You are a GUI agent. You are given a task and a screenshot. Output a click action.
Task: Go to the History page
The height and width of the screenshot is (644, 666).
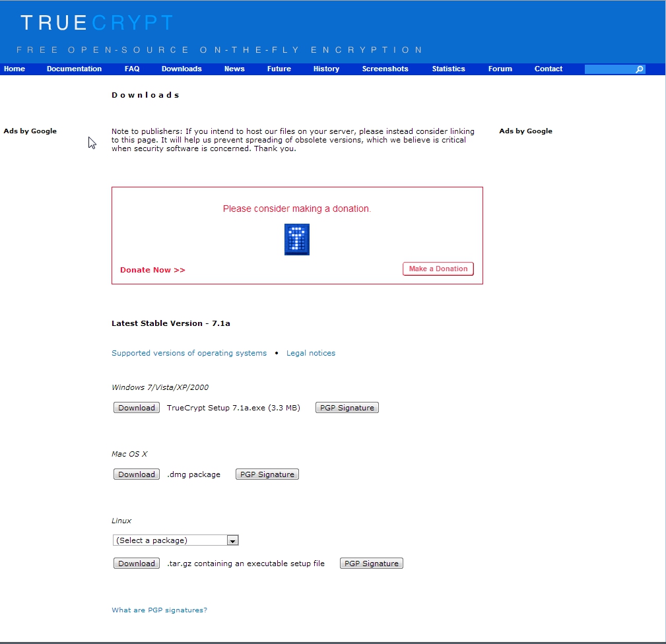pyautogui.click(x=325, y=69)
